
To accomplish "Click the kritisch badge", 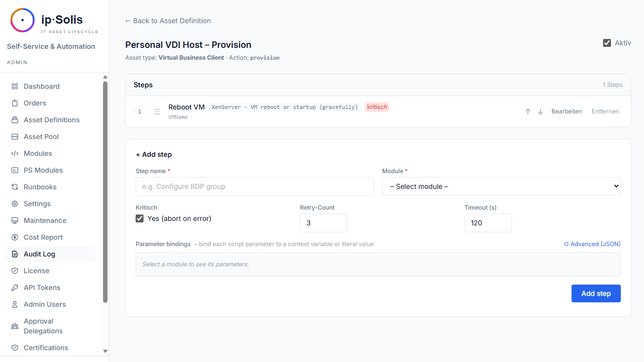I will [377, 107].
